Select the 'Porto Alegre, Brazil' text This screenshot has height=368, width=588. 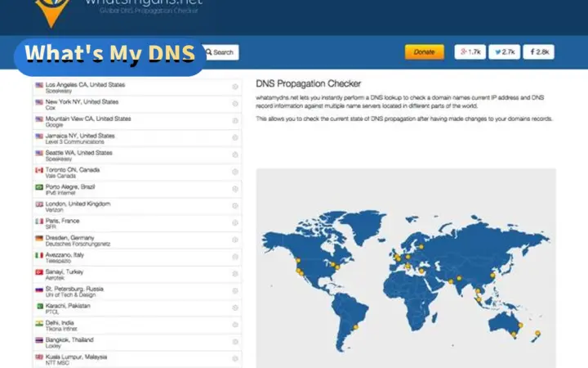[x=70, y=186]
